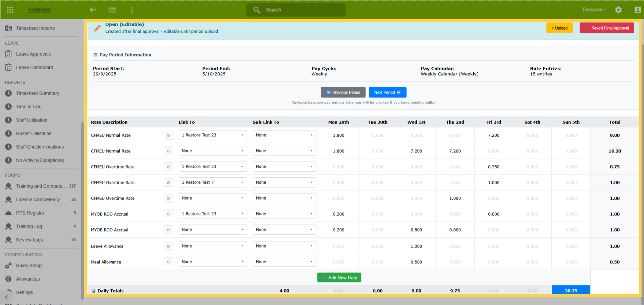Click the sidebar vertical scrollbar
644x305 pixels.
click(x=82, y=210)
